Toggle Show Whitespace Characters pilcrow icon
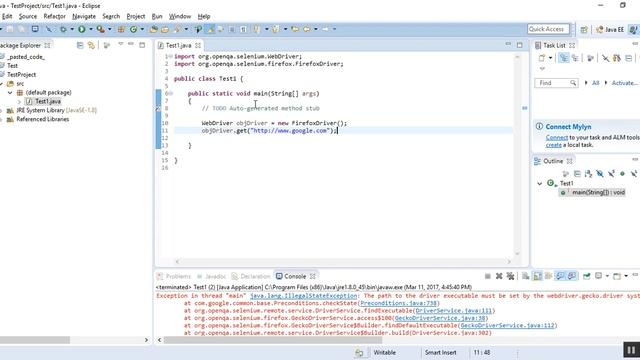This screenshot has width=640, height=360. tap(243, 29)
